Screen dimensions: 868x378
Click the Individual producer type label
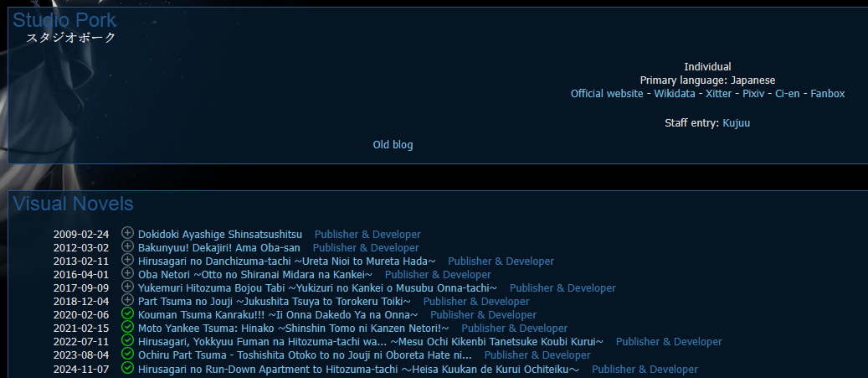tap(707, 66)
